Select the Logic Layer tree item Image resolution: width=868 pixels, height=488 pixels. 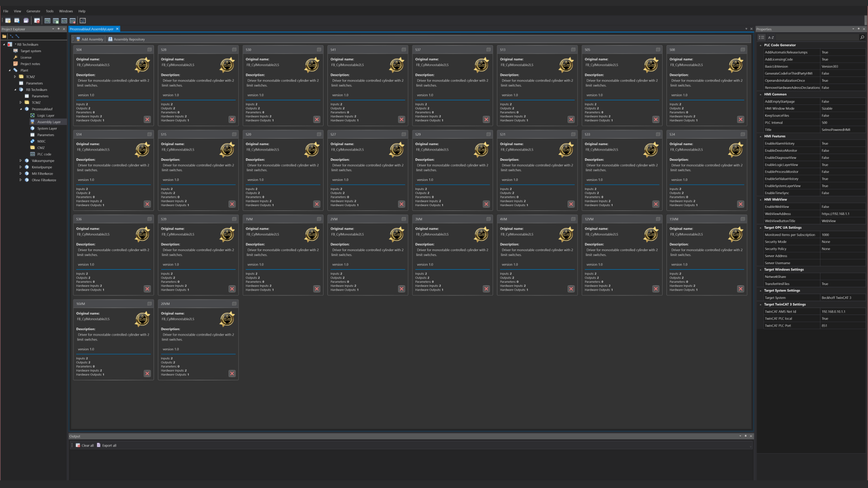point(46,116)
